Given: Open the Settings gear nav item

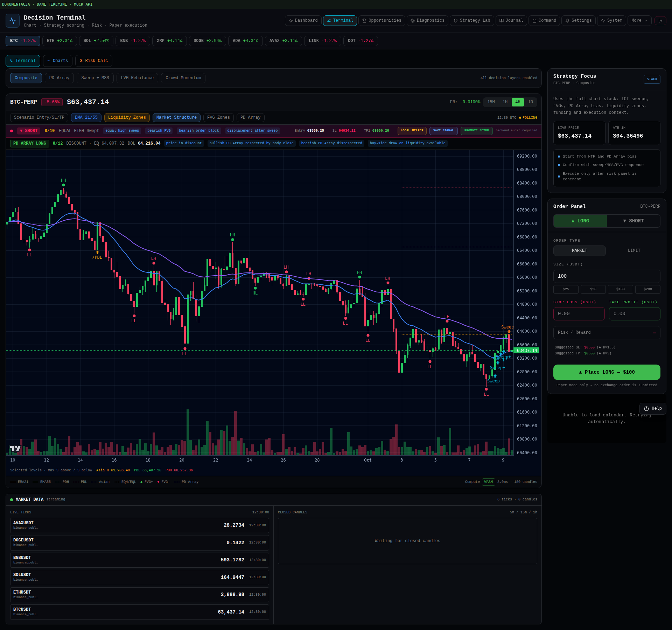Looking at the screenshot, I should (x=579, y=21).
